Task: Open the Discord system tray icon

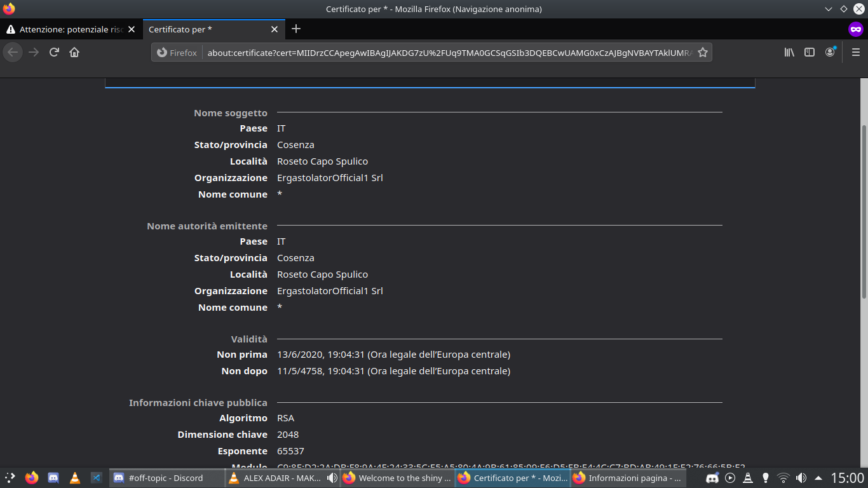Action: pos(712,478)
